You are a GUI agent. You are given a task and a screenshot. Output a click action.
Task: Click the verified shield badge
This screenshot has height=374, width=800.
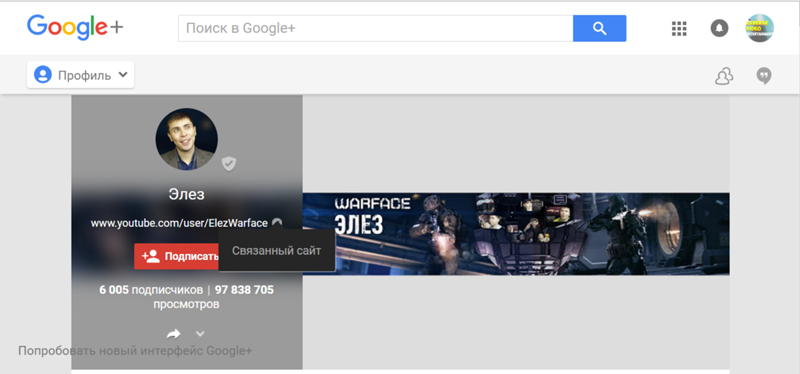point(229,164)
